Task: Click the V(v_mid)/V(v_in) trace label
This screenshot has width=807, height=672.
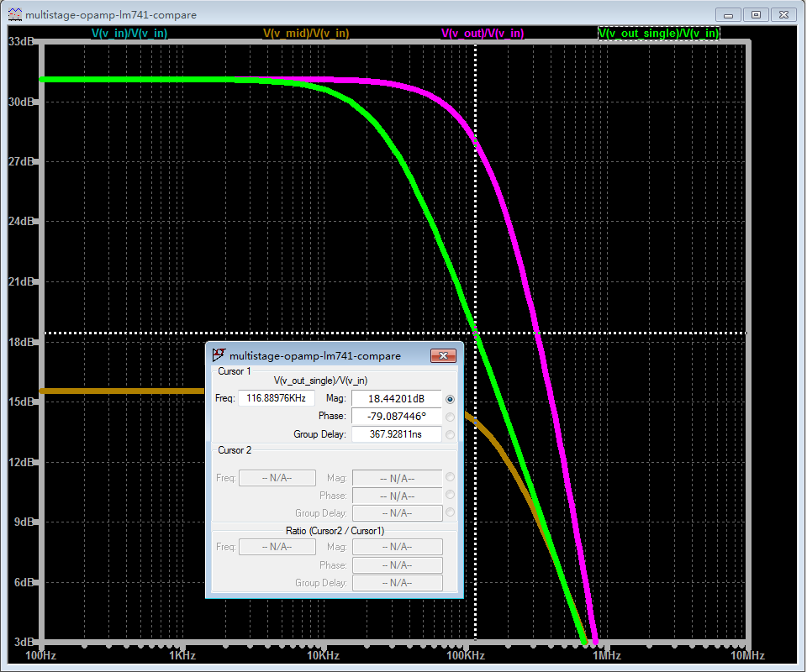Action: point(306,34)
